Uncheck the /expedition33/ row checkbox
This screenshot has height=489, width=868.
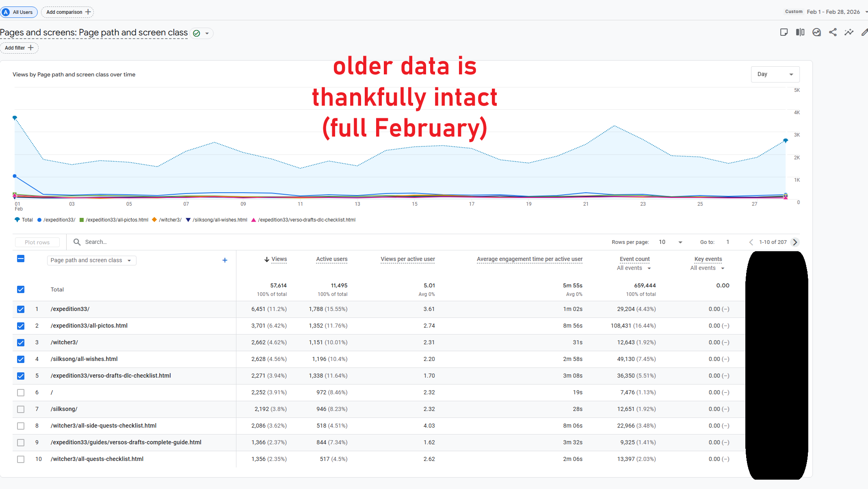(x=21, y=309)
